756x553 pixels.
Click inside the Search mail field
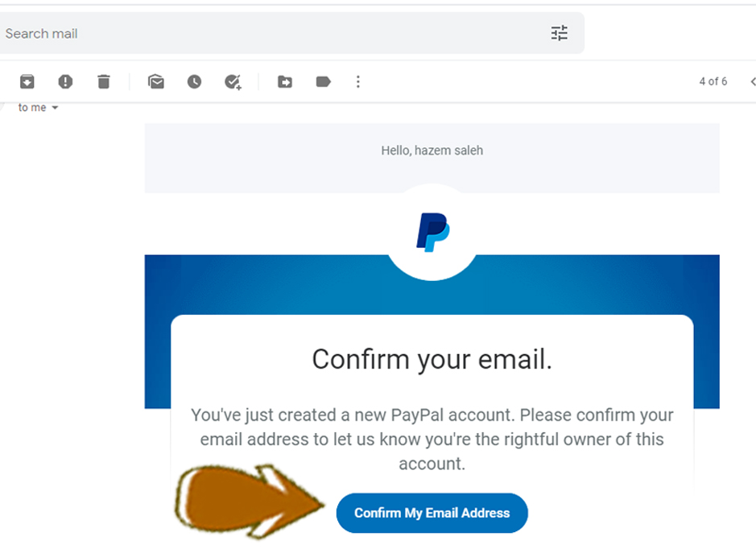[242, 34]
